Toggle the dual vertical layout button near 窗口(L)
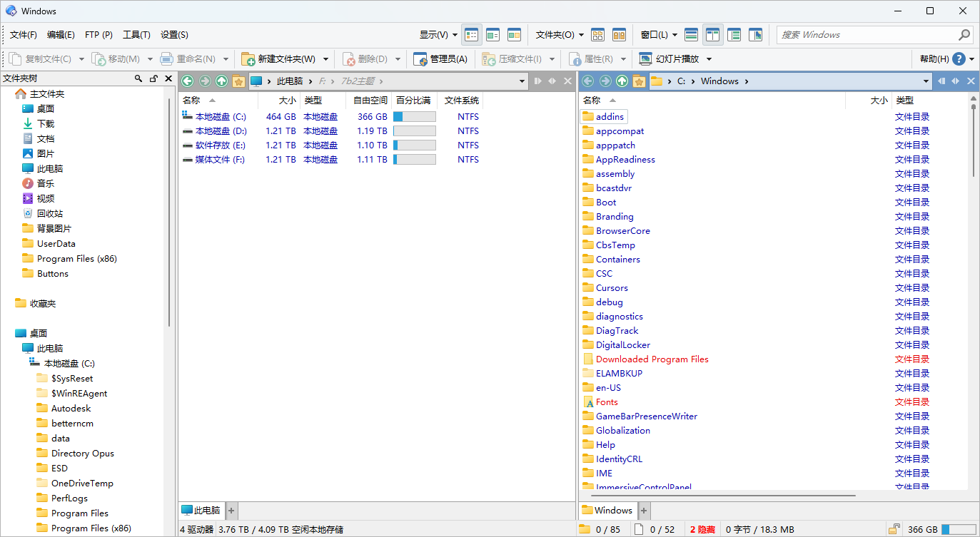 [x=712, y=34]
